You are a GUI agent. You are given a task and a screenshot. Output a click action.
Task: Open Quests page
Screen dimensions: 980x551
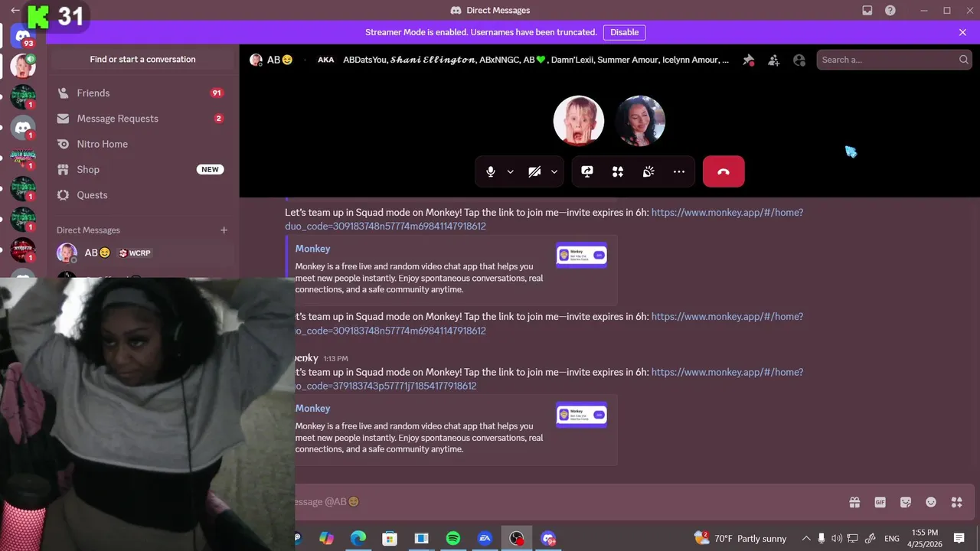pos(143,195)
